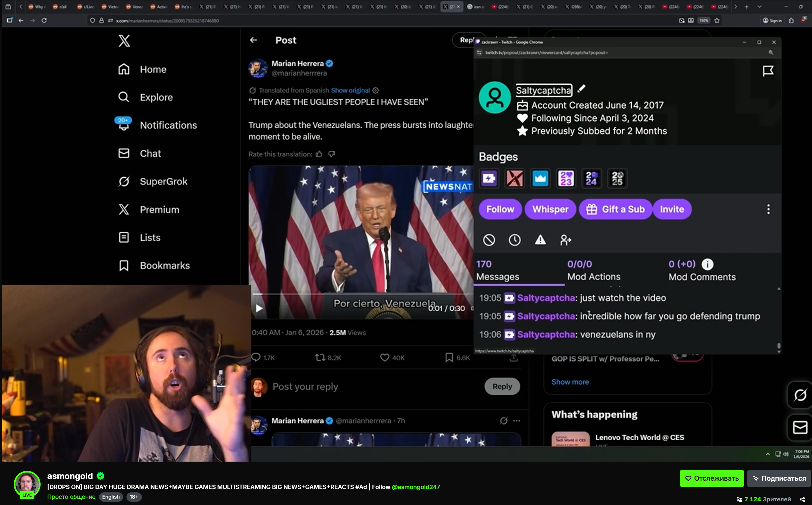Click the X logo home icon
The height and width of the screenshot is (505, 812).
[x=124, y=41]
